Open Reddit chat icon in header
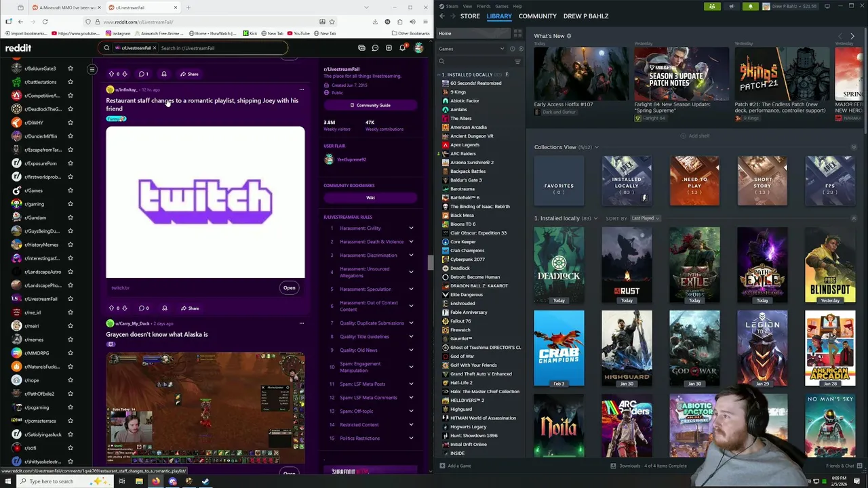The image size is (868, 488). [375, 48]
